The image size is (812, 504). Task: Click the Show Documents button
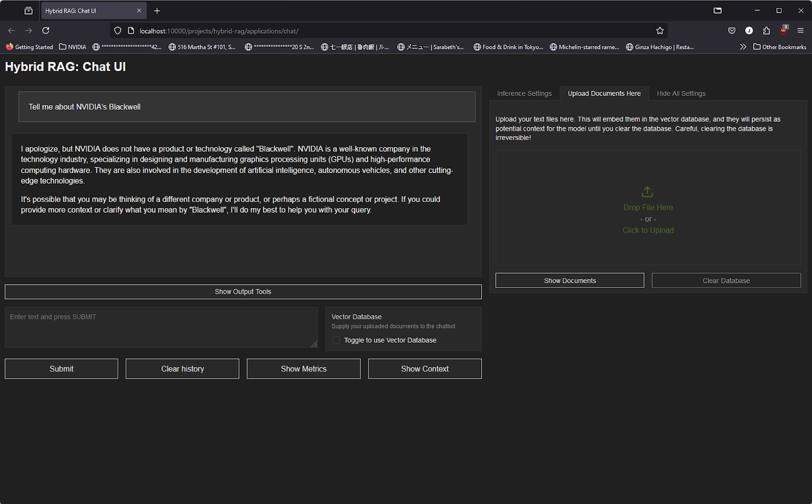[569, 281]
